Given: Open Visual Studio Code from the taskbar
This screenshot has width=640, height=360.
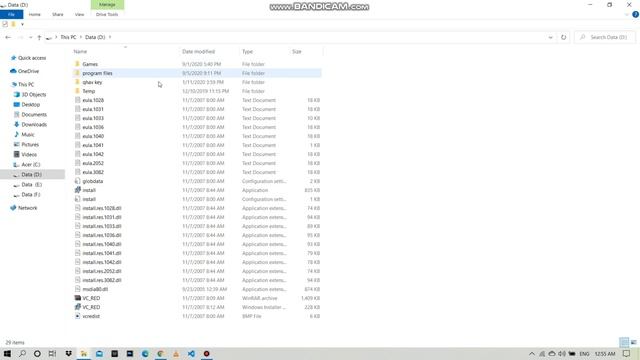Looking at the screenshot, I should point(191,353).
